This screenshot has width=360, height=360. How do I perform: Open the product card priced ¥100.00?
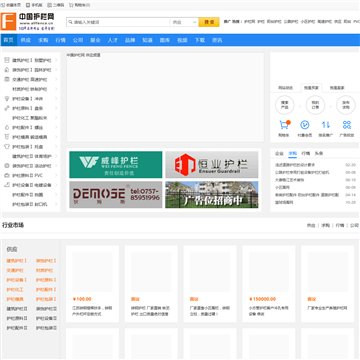pyautogui.click(x=92, y=284)
